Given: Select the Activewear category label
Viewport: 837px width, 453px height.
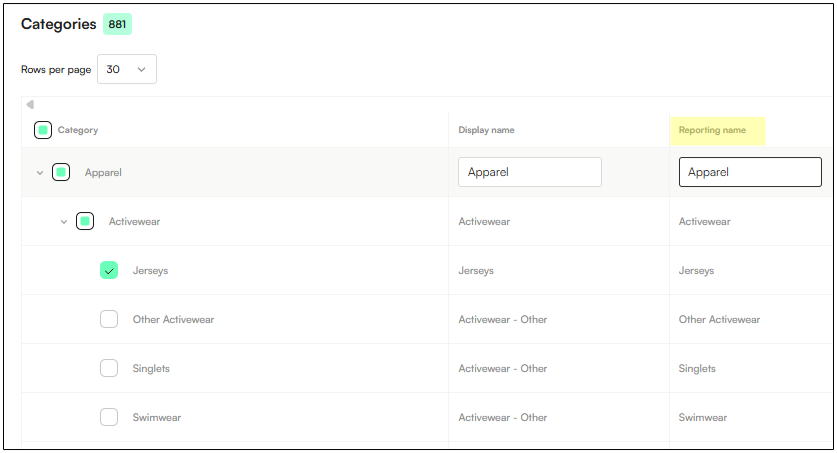Looking at the screenshot, I should (x=135, y=221).
